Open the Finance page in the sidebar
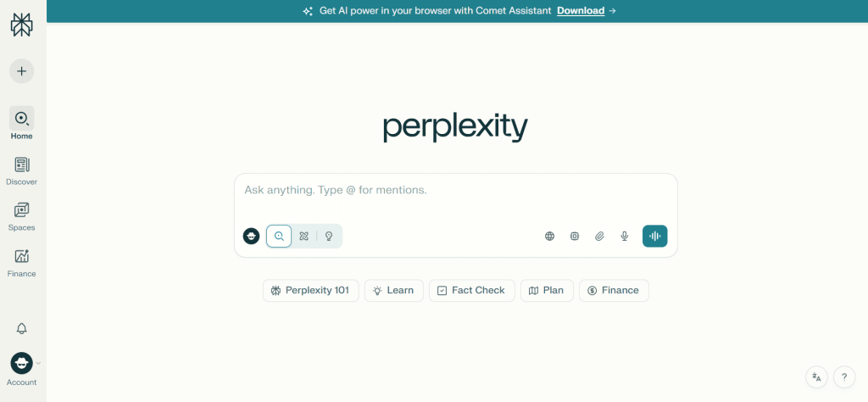Viewport: 868px width, 402px height. (22, 262)
